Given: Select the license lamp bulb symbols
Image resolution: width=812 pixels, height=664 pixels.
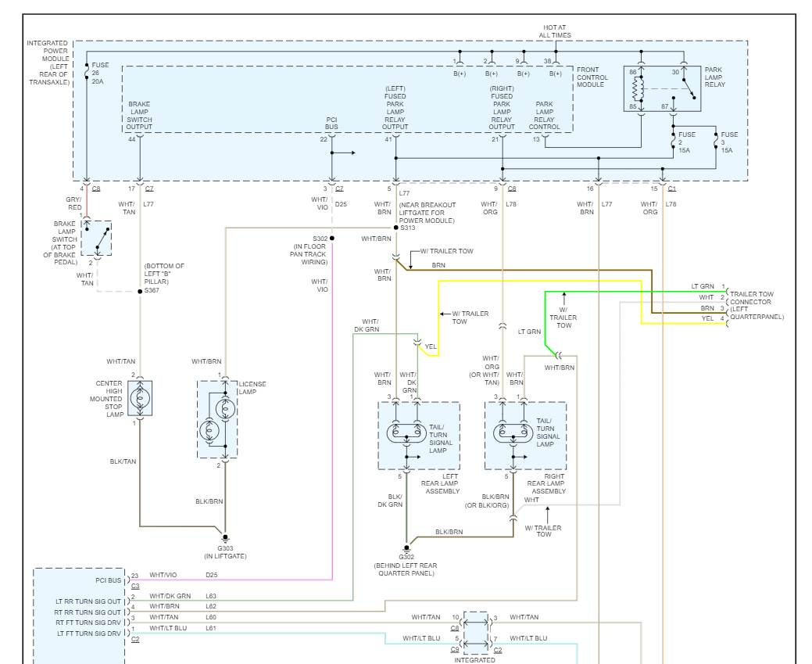Looking at the screenshot, I should (x=217, y=419).
